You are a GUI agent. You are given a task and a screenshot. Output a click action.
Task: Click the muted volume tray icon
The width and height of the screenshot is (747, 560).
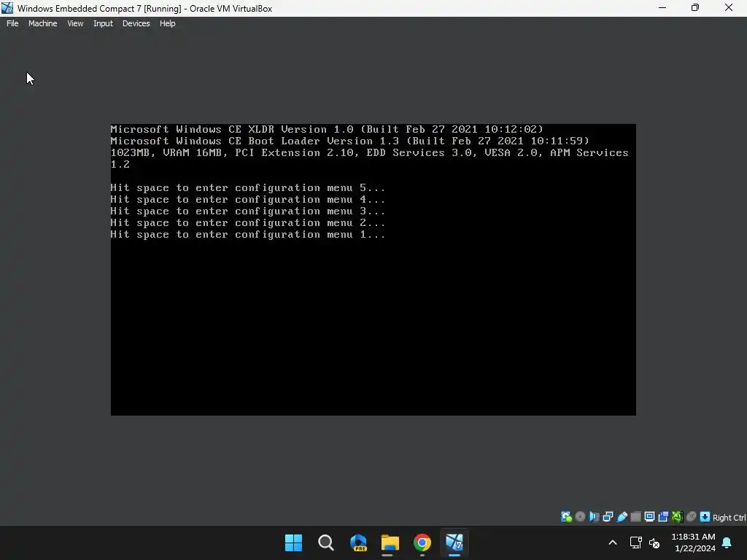click(x=654, y=542)
